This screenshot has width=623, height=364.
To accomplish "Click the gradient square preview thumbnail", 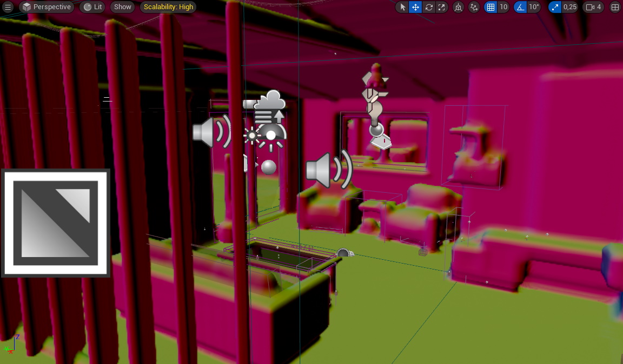I will [55, 223].
